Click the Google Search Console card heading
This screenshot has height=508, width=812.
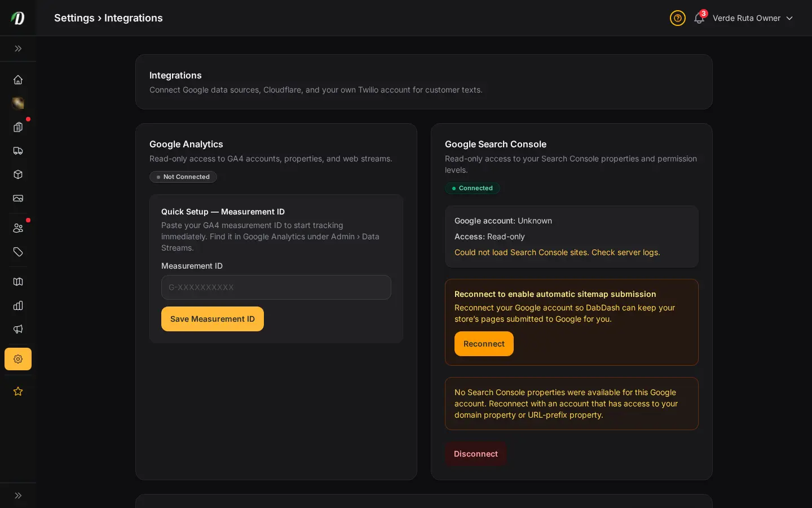[x=496, y=144]
